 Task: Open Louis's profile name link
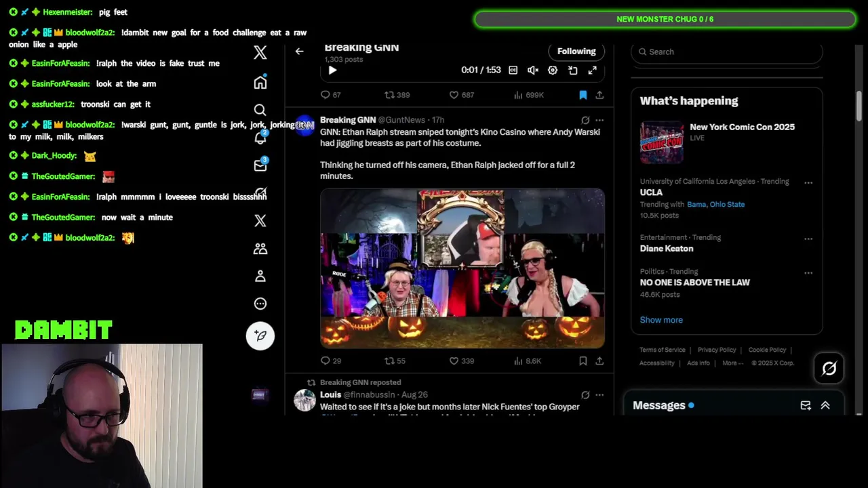[x=330, y=394]
